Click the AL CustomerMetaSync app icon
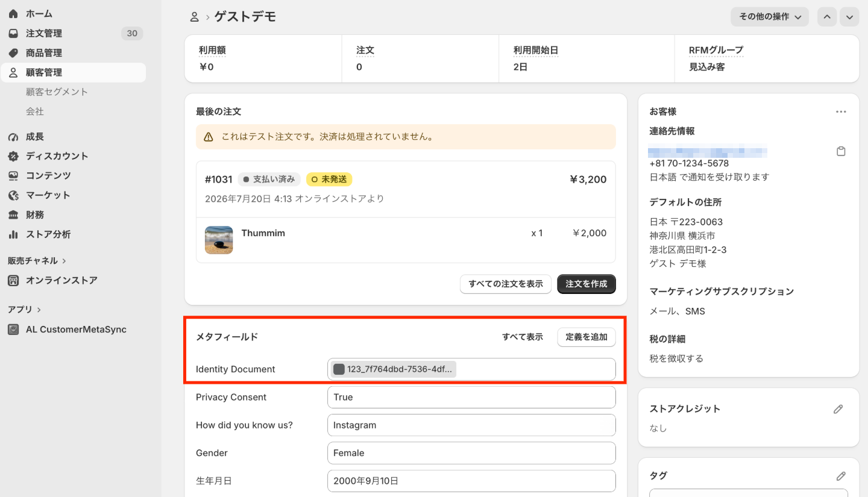Viewport: 868px width, 497px height. (x=13, y=330)
